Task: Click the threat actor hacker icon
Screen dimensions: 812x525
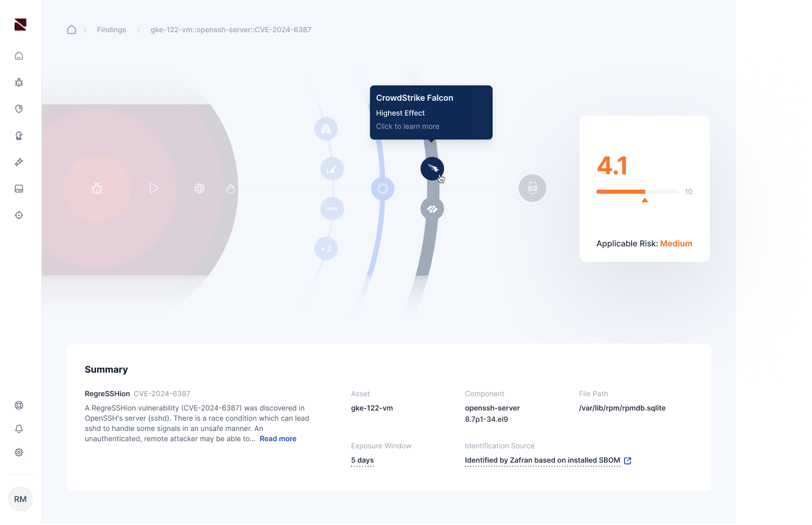Action: (532, 188)
